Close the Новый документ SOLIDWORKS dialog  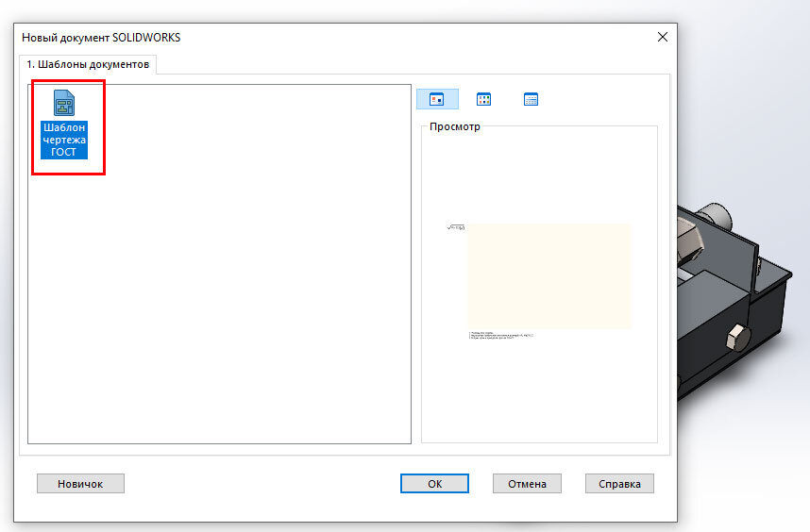(x=663, y=37)
